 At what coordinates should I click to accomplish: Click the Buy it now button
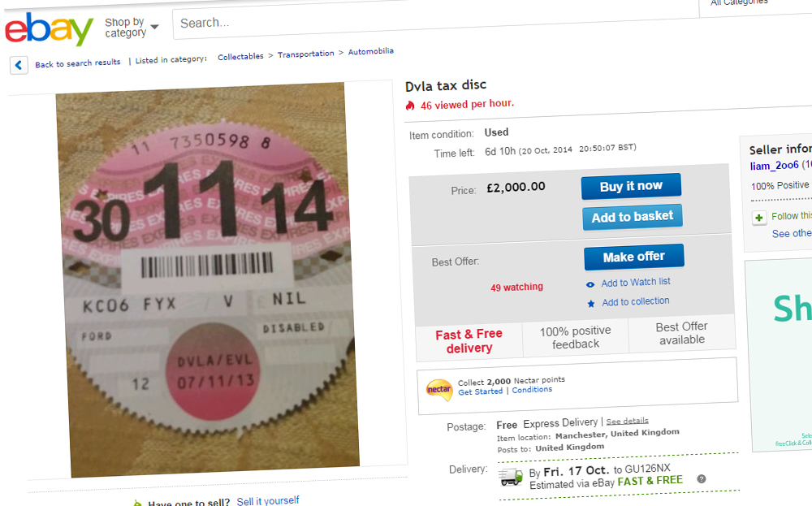click(x=631, y=186)
